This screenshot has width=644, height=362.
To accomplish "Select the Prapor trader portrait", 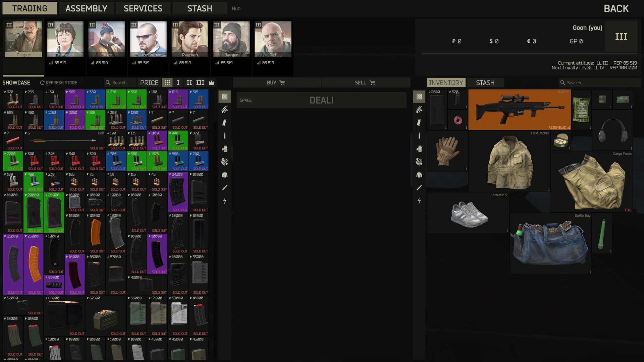I will tap(23, 39).
